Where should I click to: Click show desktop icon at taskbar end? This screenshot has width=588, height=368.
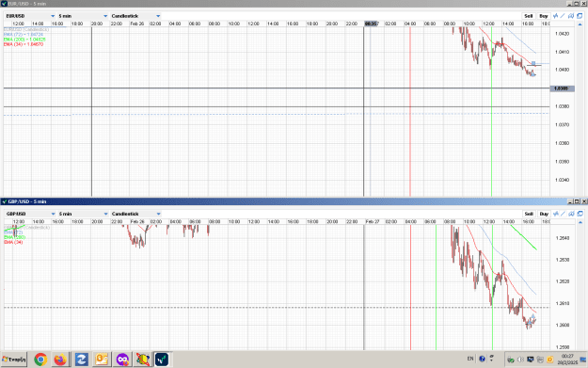(583, 360)
